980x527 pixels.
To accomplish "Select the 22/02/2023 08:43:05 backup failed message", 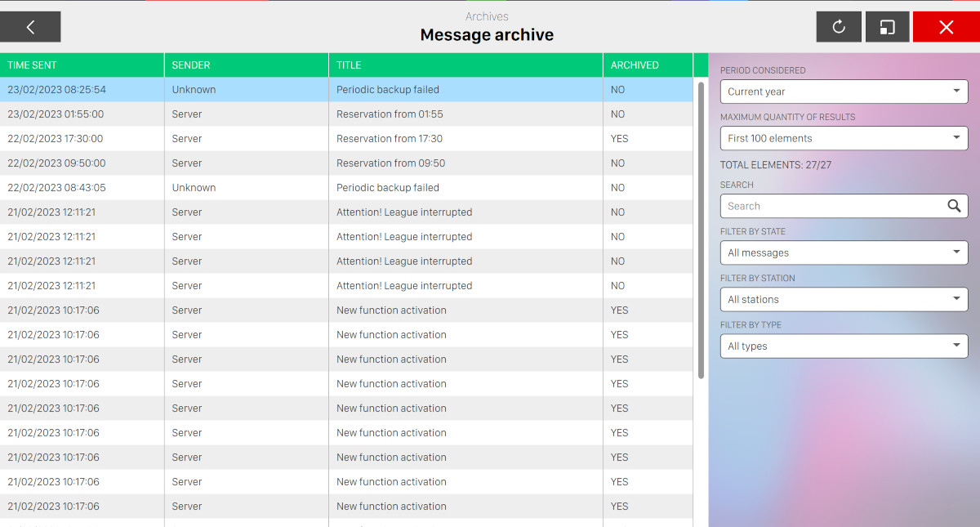I will click(388, 188).
